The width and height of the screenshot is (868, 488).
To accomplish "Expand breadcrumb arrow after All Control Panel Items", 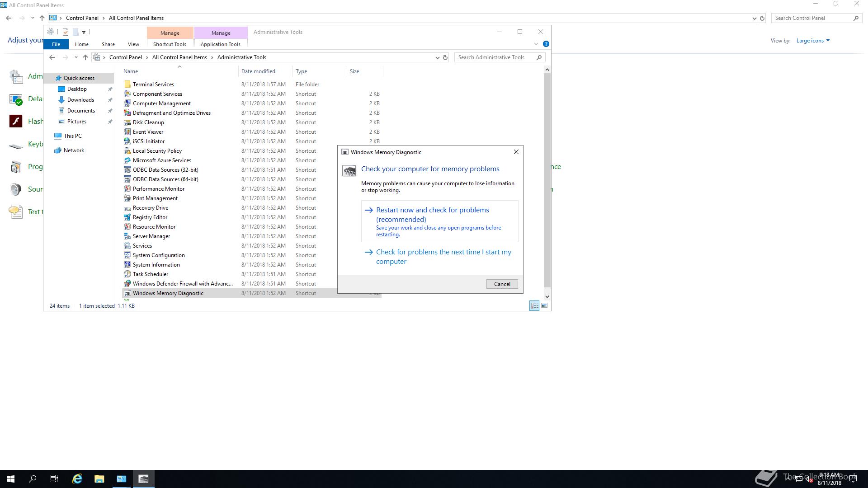I will 212,57.
